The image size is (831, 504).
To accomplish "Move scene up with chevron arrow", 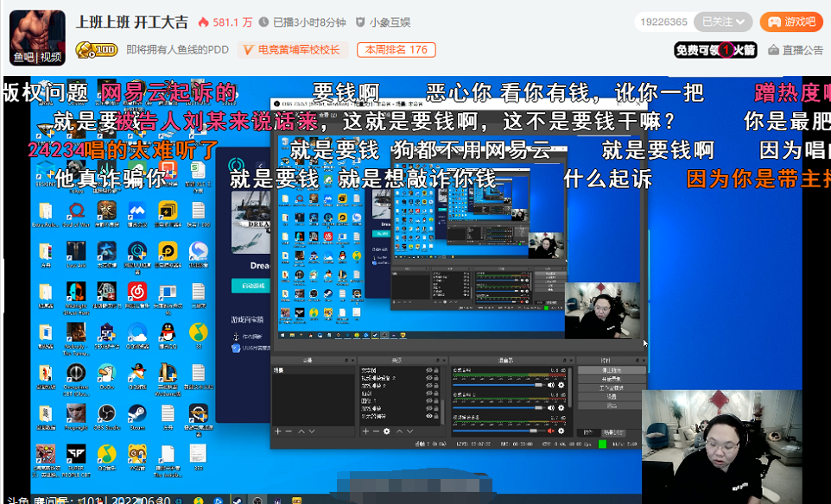I will 301,432.
